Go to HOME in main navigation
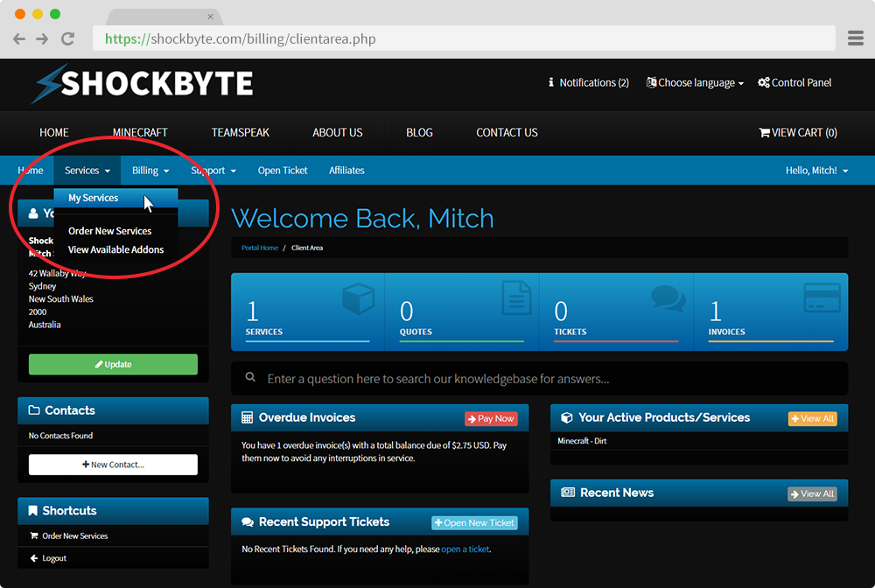This screenshot has height=588, width=875. [54, 133]
